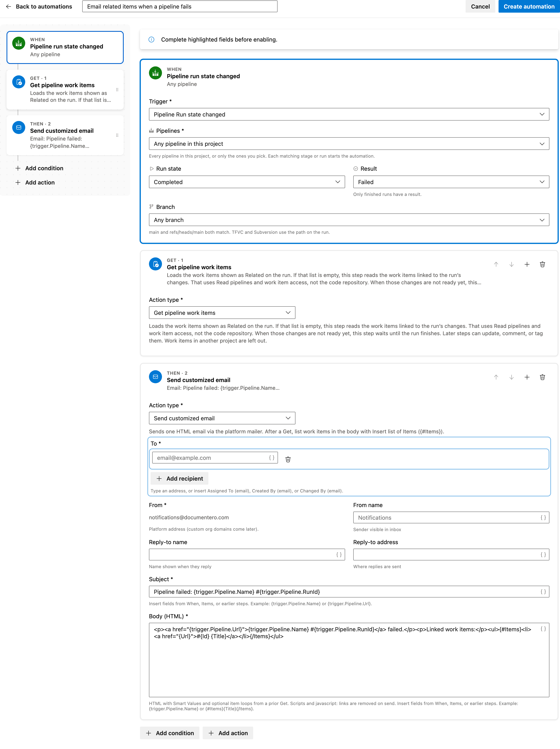Click Add recipient button
The height and width of the screenshot is (749, 560).
coord(179,478)
